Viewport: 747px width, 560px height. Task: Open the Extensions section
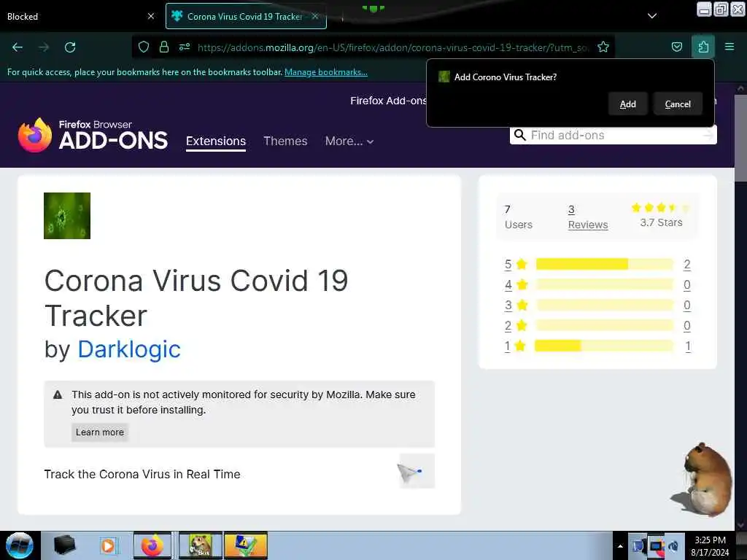tap(216, 141)
